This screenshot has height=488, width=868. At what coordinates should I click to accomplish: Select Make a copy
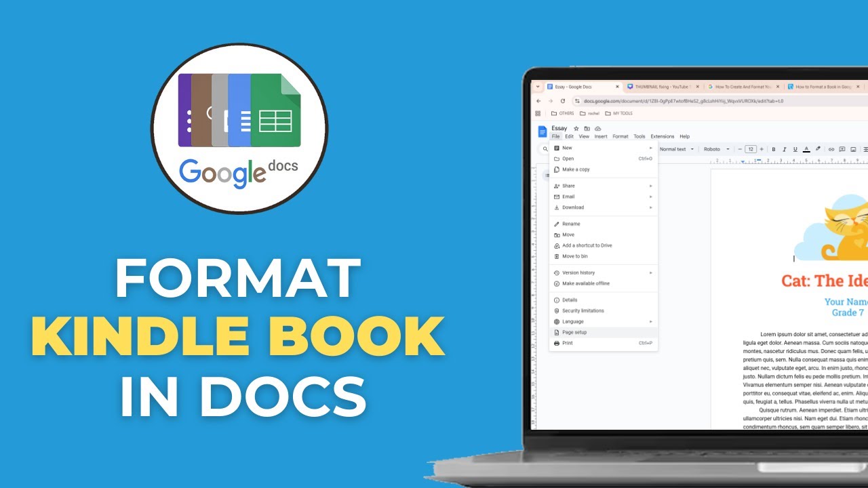[x=604, y=169]
